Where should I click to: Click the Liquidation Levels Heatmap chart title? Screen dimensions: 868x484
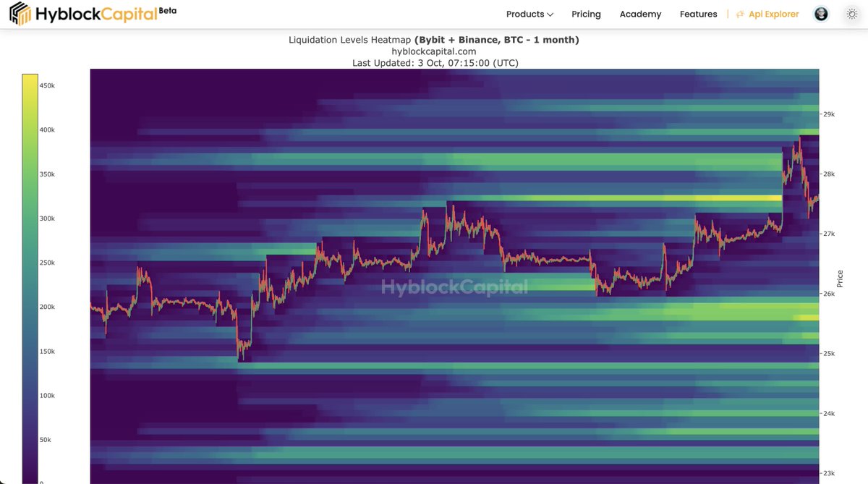click(x=434, y=40)
